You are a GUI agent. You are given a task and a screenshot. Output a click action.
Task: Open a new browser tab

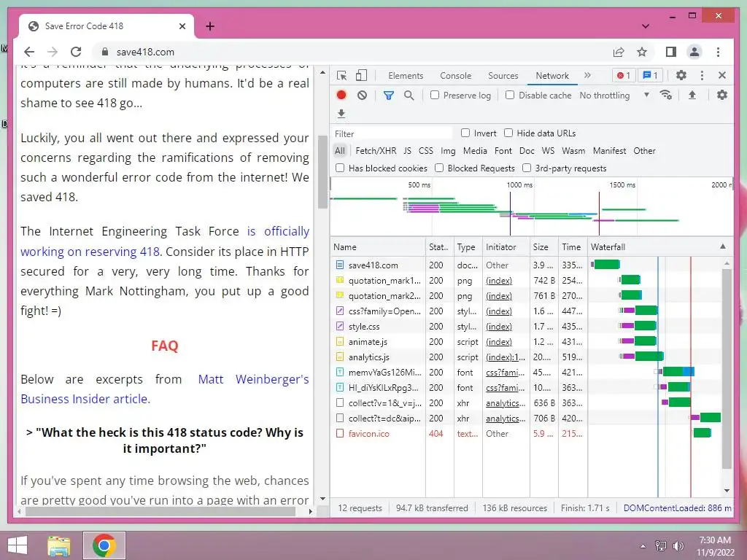210,26
